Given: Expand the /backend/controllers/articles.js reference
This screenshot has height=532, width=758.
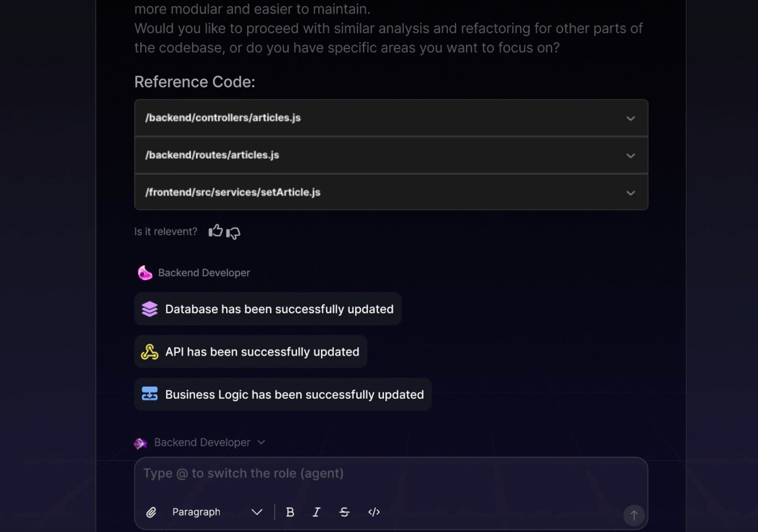Looking at the screenshot, I should pos(630,118).
